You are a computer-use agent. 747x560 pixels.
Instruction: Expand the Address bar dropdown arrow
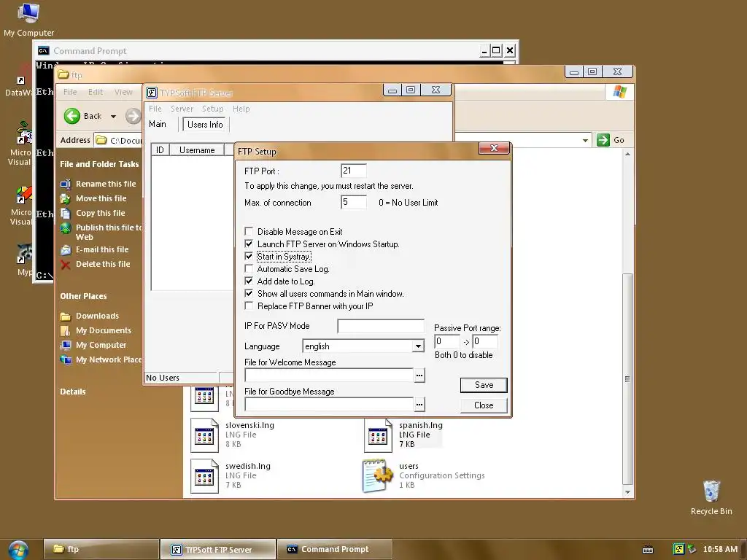coord(585,140)
